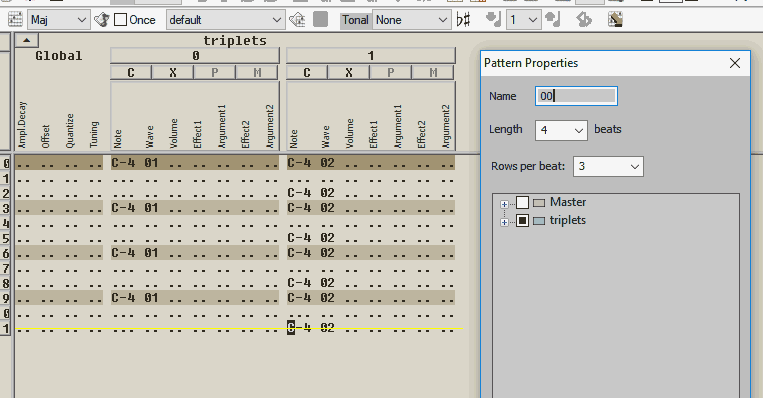This screenshot has height=398, width=763.
Task: Click the chord play icon beside Once checkbox
Action: click(101, 20)
